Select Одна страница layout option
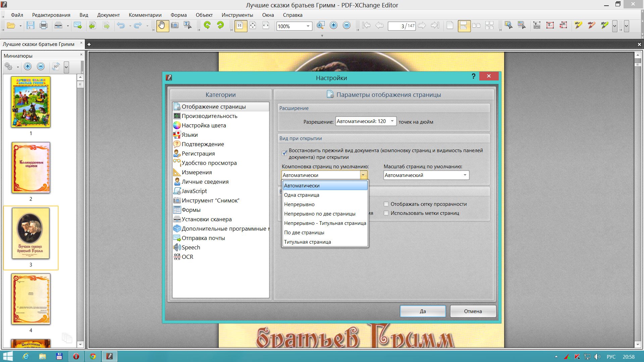 (325, 195)
